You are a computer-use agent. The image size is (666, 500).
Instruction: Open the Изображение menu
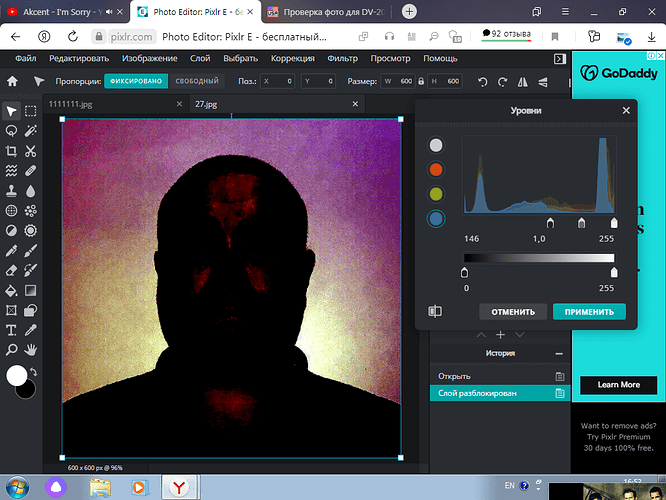point(150,59)
